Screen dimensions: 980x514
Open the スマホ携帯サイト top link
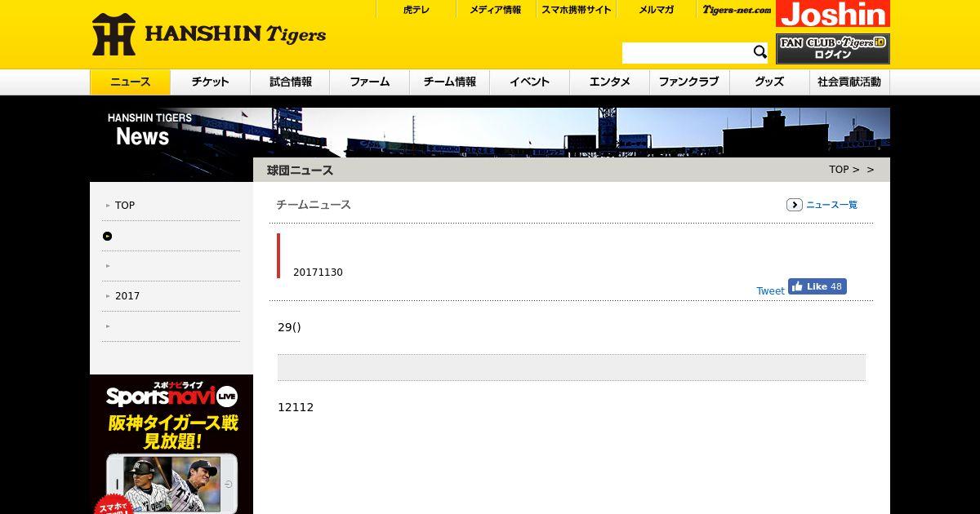coord(577,10)
